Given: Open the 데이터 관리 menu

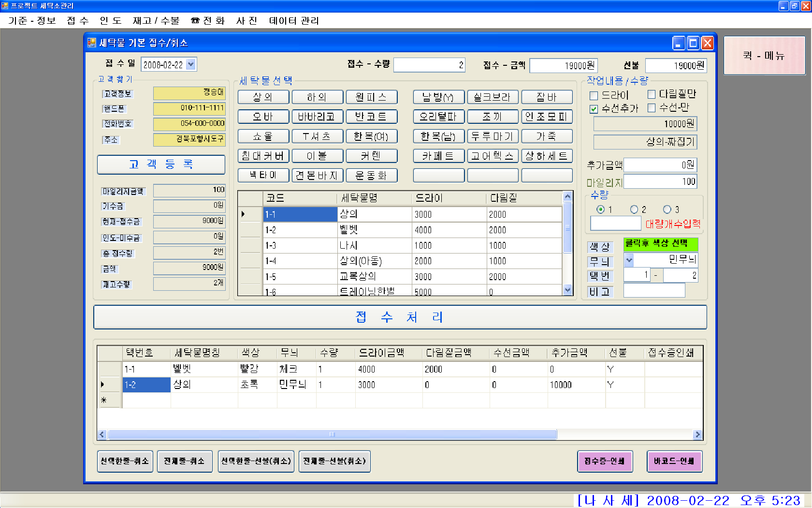Looking at the screenshot, I should 294,21.
